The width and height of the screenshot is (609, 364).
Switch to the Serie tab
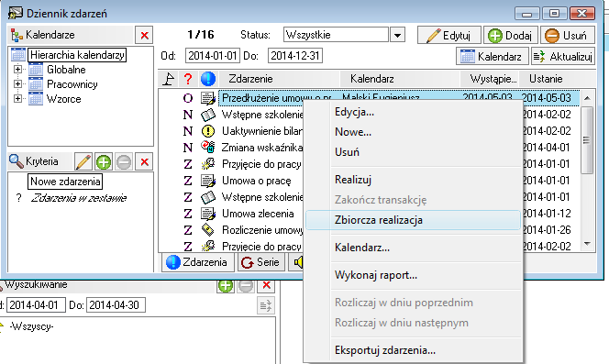[x=261, y=262]
